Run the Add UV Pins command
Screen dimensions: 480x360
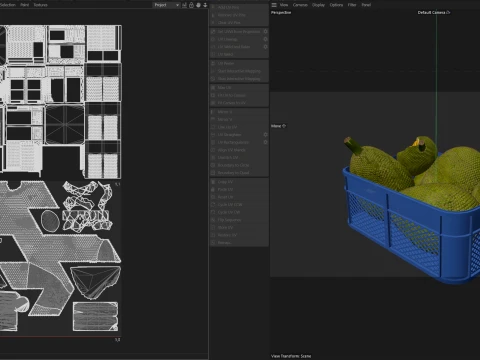pos(239,7)
